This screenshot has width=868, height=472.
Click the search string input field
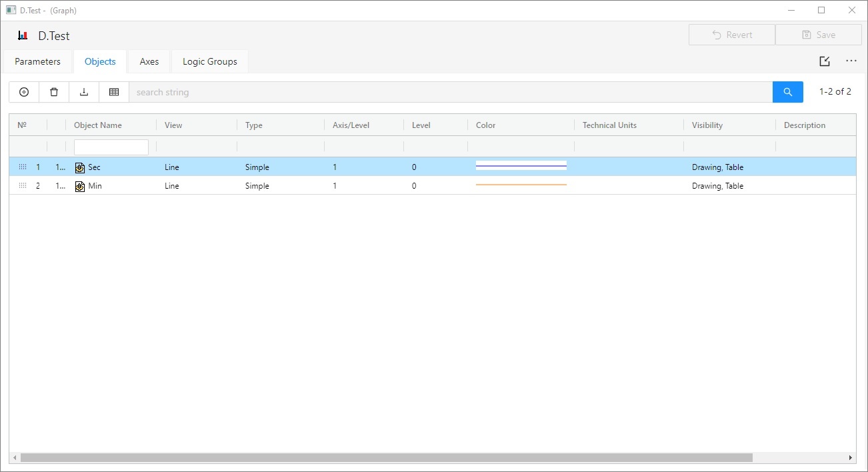click(450, 92)
